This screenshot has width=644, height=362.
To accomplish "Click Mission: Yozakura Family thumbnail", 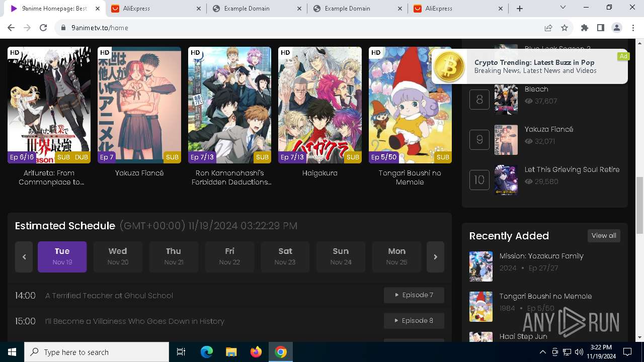I will tap(481, 266).
